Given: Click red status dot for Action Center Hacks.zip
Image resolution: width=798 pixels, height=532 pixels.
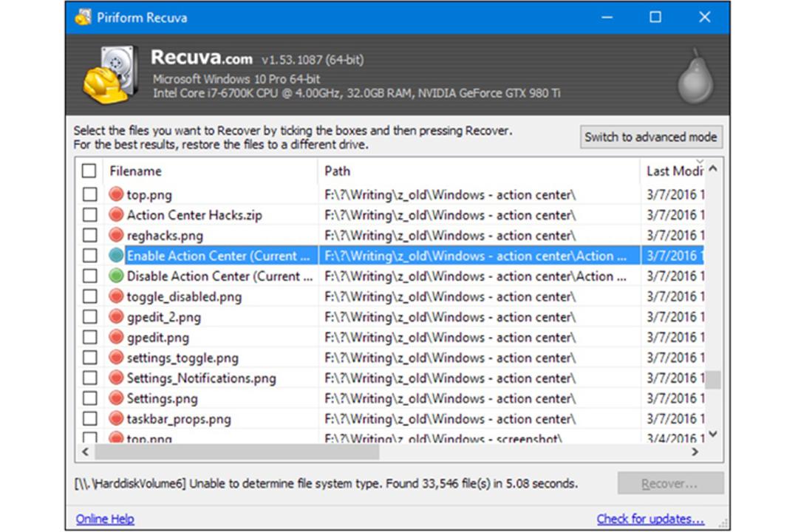Looking at the screenshot, I should coord(116,215).
